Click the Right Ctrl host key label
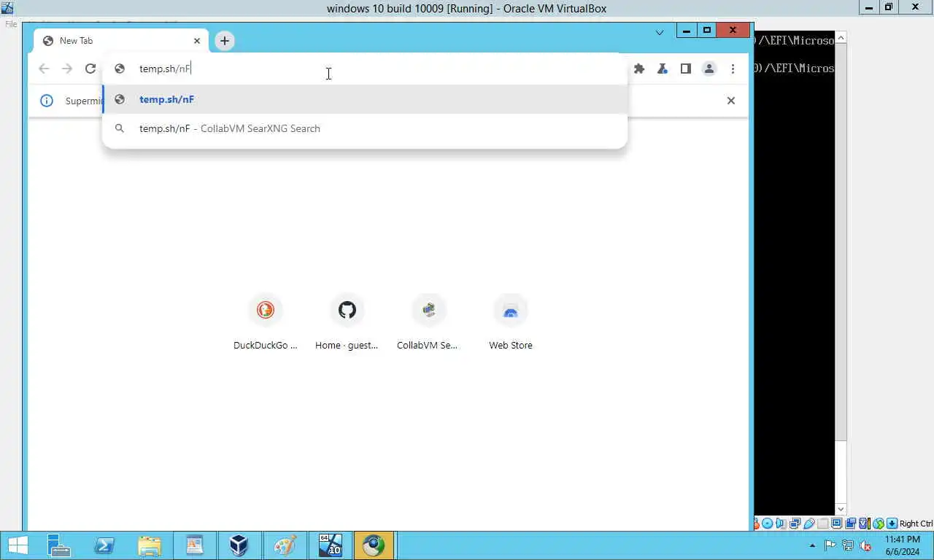The width and height of the screenshot is (934, 560). click(x=916, y=524)
